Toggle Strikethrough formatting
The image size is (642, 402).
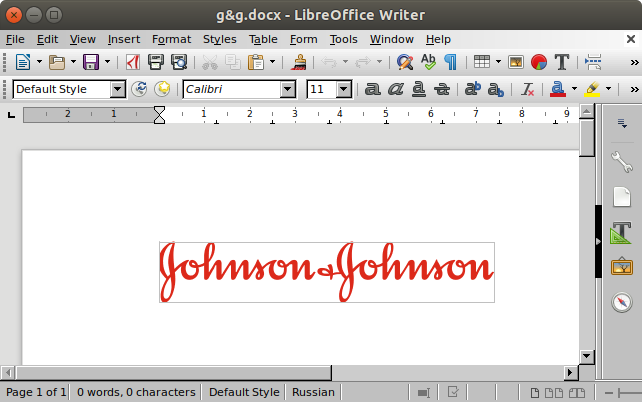coord(442,89)
